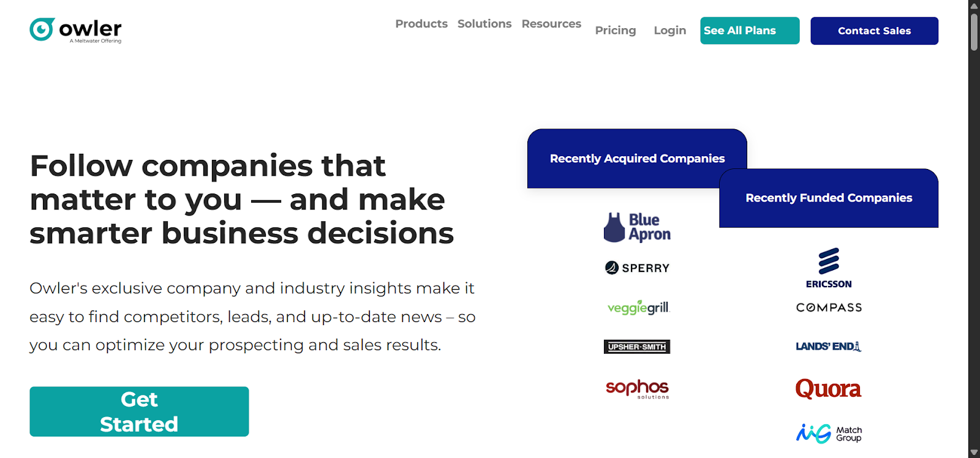Click the Match Group logo
The width and height of the screenshot is (980, 458).
[828, 433]
